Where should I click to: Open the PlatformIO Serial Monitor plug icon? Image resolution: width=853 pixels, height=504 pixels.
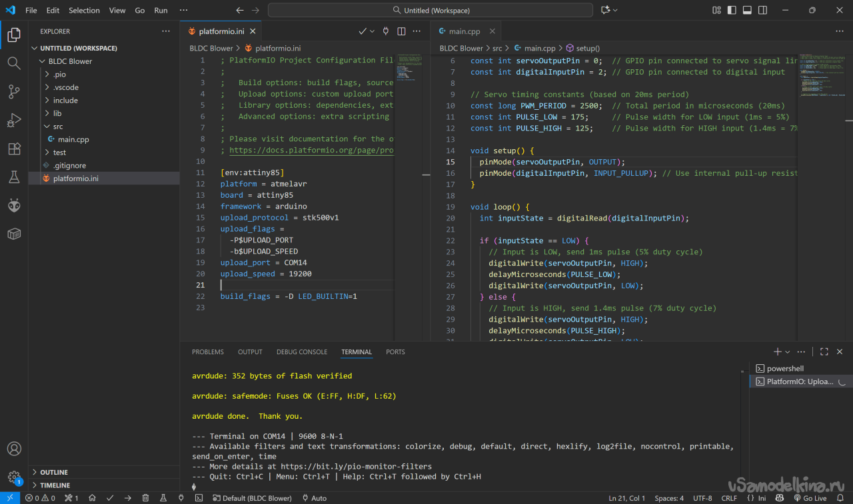coord(180,498)
